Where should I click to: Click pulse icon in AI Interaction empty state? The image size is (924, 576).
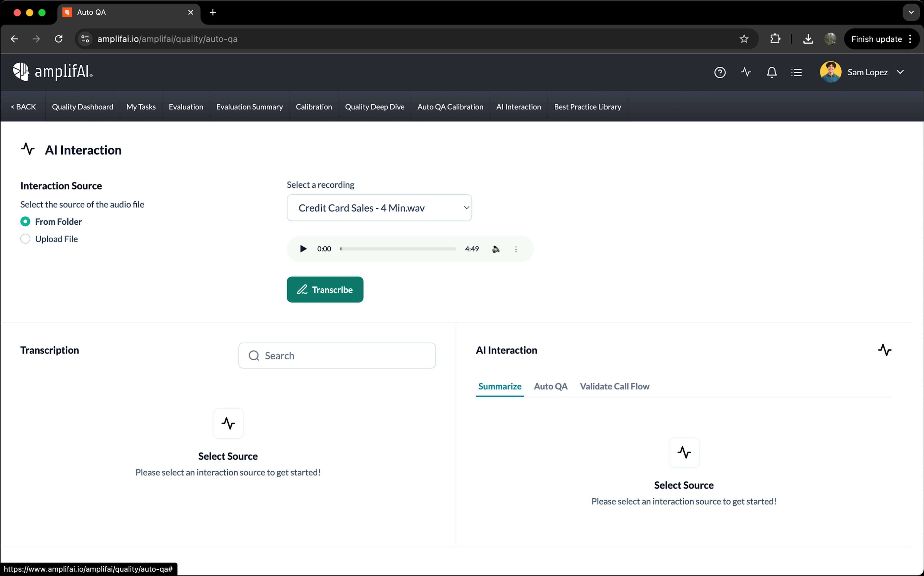pos(684,452)
